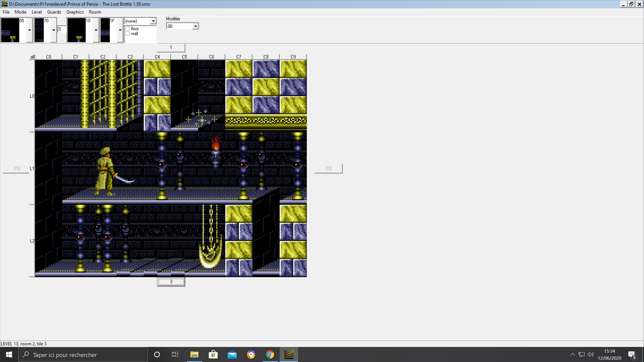Open the Room menu
Viewport: 644px width, 362px height.
click(x=95, y=12)
